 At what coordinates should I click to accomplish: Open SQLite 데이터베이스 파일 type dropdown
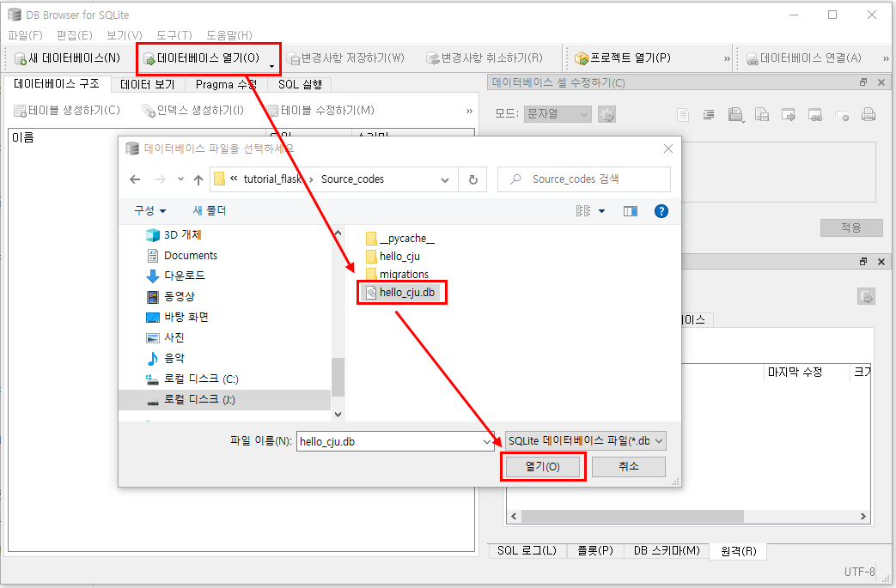[x=585, y=440]
